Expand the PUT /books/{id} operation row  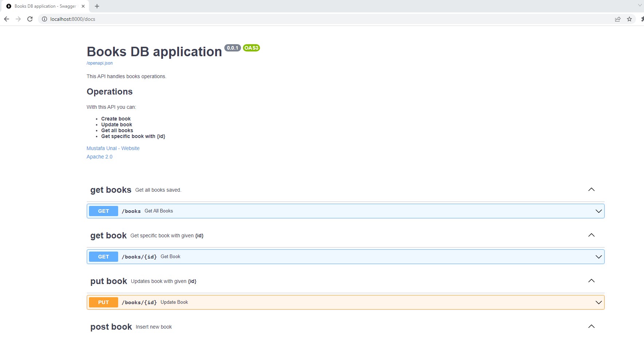tap(598, 302)
